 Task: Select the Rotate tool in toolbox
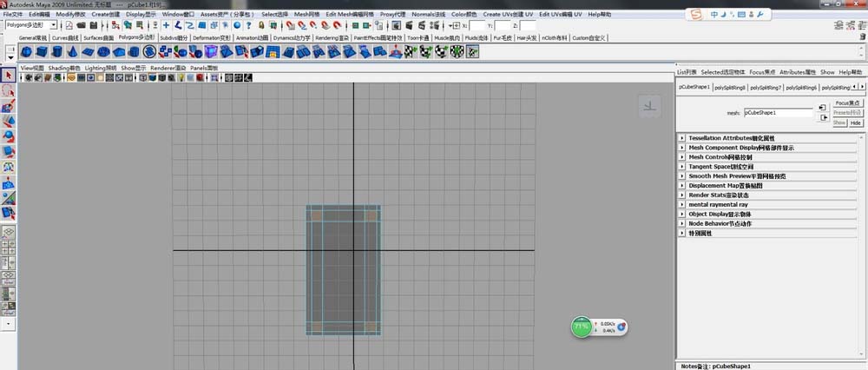tap(9, 136)
